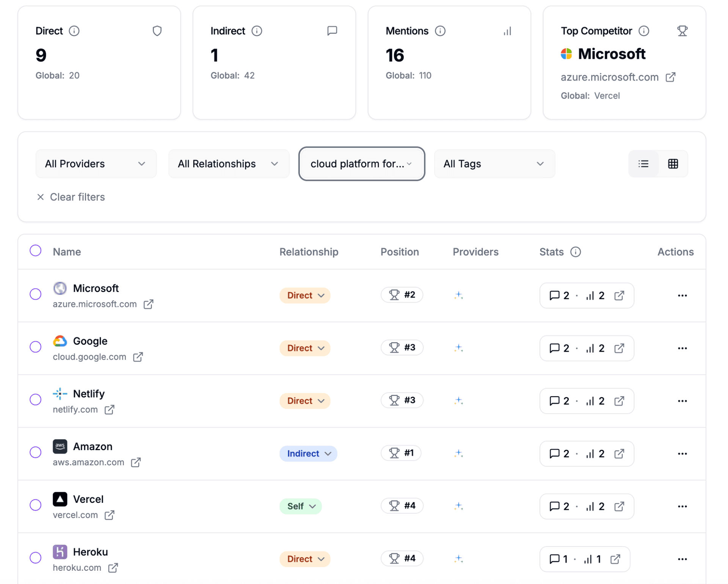Open external link beside vercel.com
Image resolution: width=728 pixels, height=584 pixels.
[109, 515]
